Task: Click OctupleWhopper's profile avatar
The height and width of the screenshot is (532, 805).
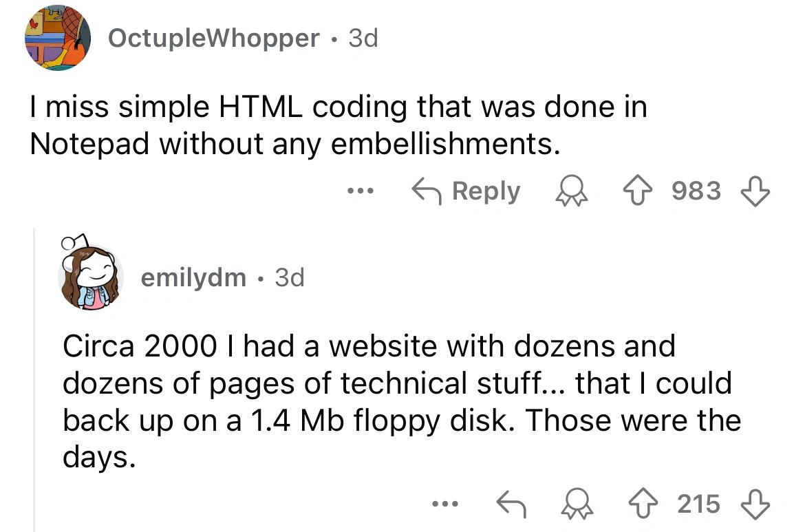Action: point(58,38)
